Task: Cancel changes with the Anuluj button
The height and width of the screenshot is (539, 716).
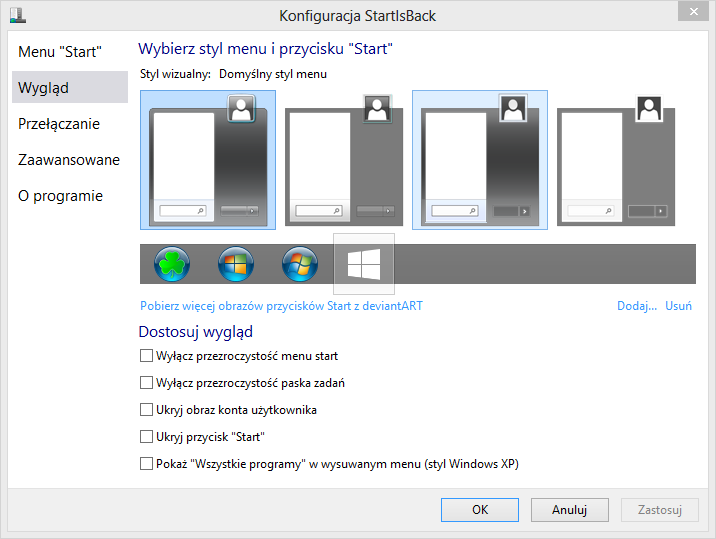Action: [569, 510]
